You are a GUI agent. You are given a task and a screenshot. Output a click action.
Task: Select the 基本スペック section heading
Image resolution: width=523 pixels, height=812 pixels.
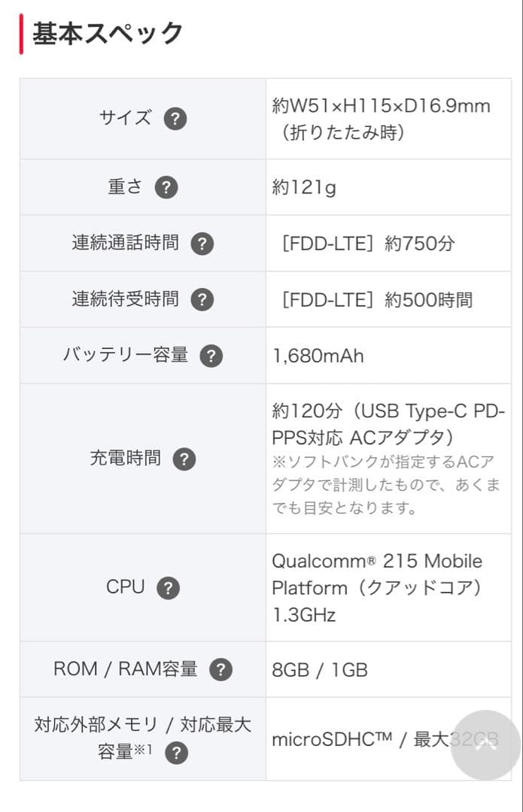coord(105,32)
